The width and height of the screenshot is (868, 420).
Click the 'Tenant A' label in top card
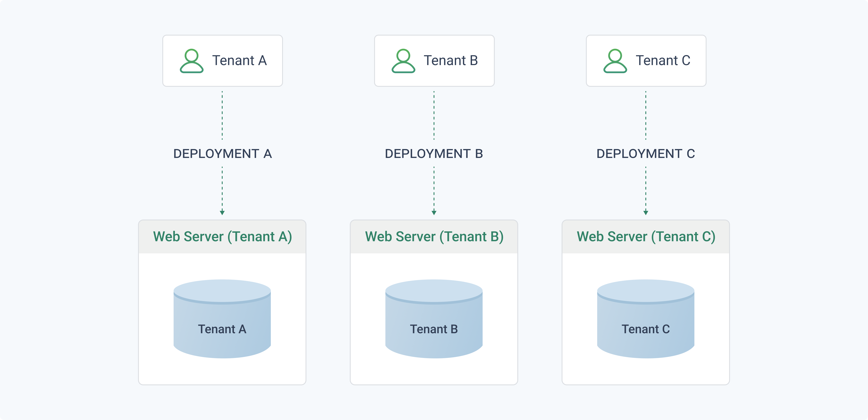(x=239, y=61)
